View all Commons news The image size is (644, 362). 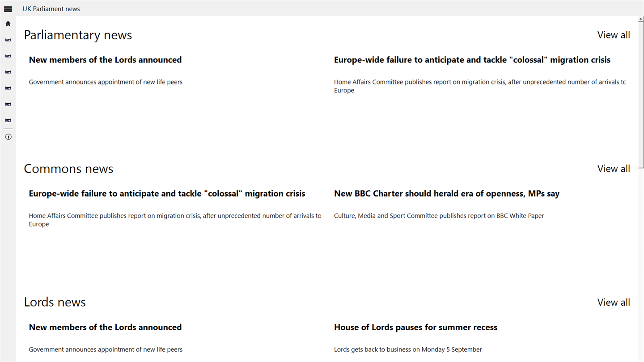614,168
